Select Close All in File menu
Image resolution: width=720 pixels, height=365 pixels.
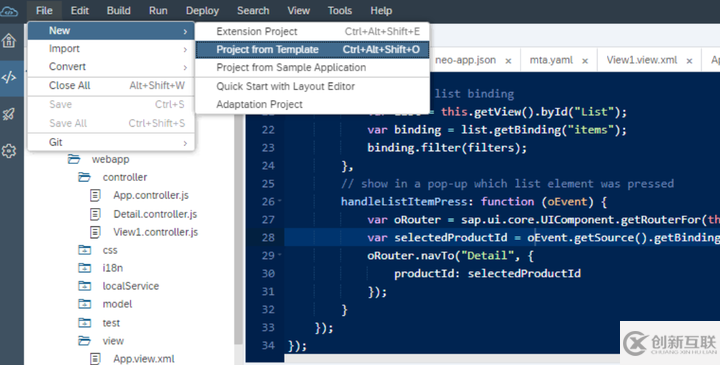tap(111, 85)
